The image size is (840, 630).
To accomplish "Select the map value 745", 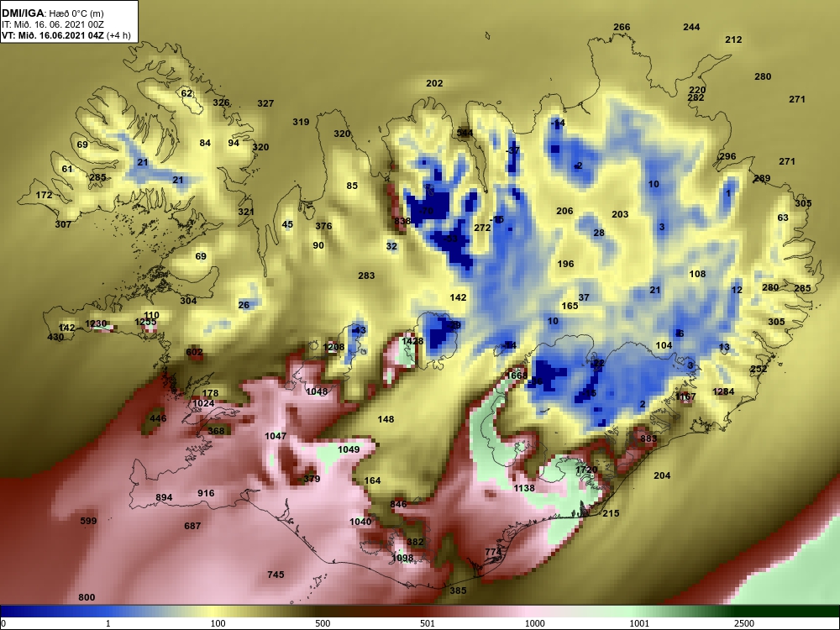I will (x=276, y=575).
